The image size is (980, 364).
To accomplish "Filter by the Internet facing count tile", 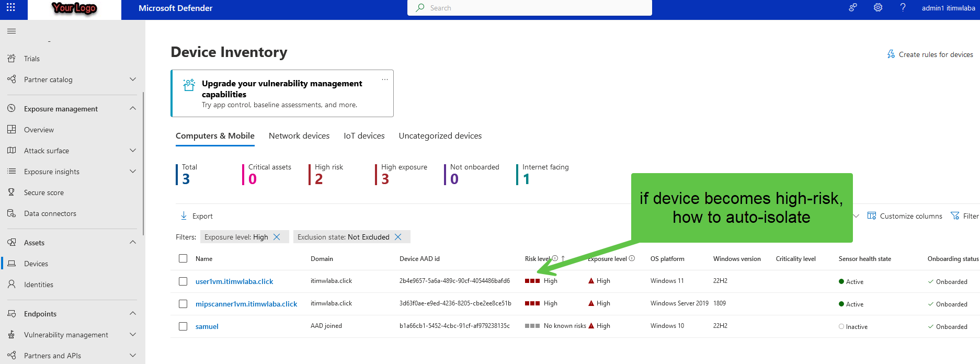I will (x=543, y=174).
